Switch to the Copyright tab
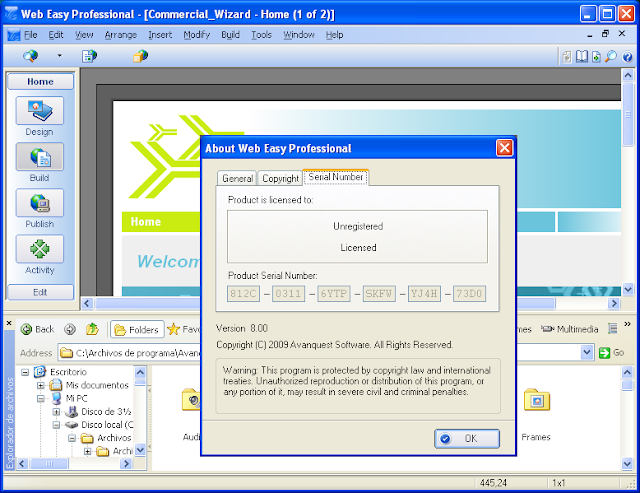This screenshot has height=493, width=640. (x=280, y=178)
